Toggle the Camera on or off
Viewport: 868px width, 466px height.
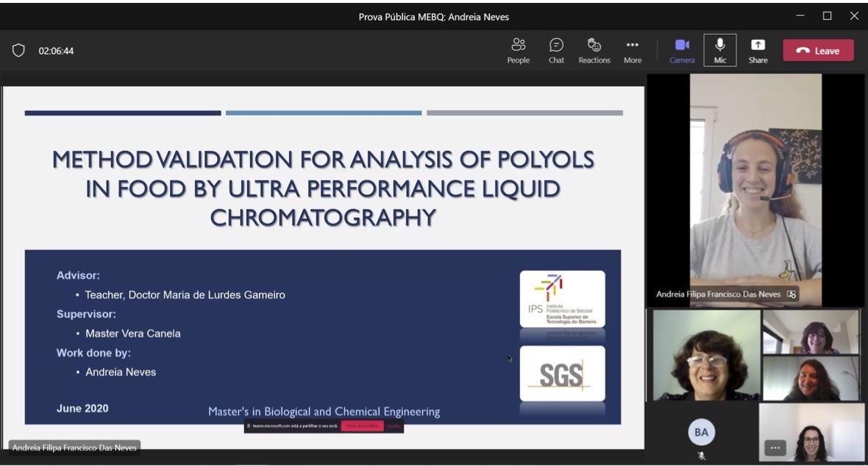tap(682, 51)
